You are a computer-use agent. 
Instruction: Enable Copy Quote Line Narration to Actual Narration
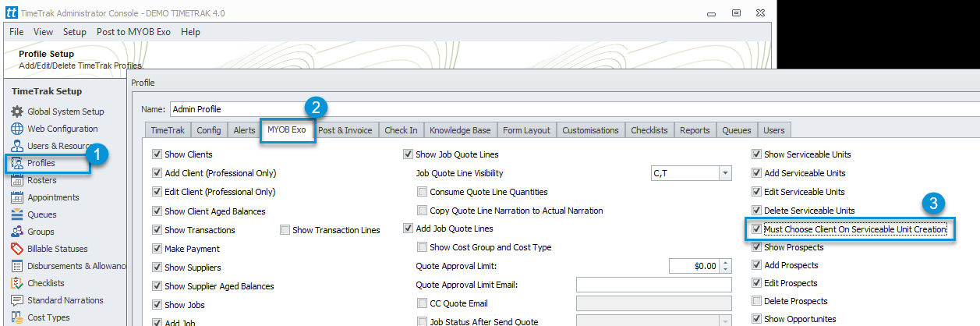[422, 211]
